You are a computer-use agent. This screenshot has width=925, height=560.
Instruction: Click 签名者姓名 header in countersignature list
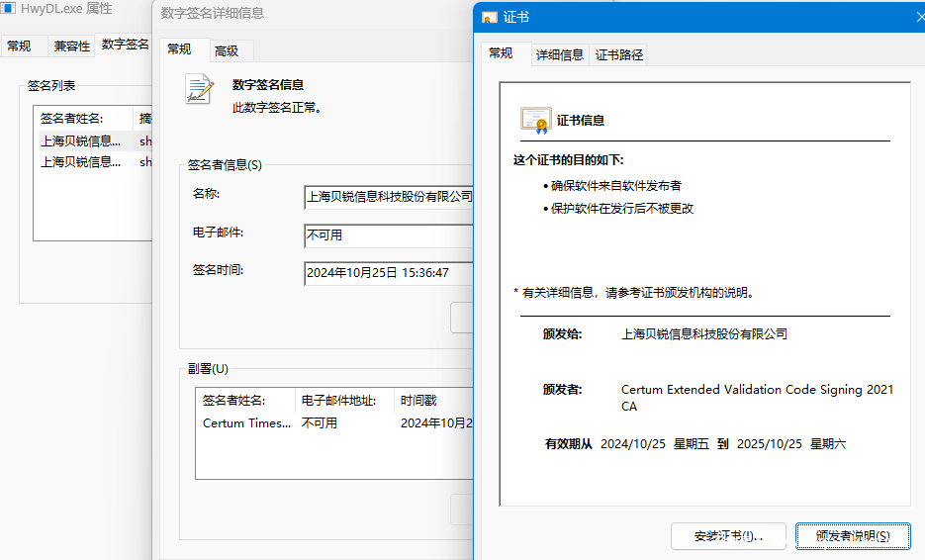tap(246, 401)
